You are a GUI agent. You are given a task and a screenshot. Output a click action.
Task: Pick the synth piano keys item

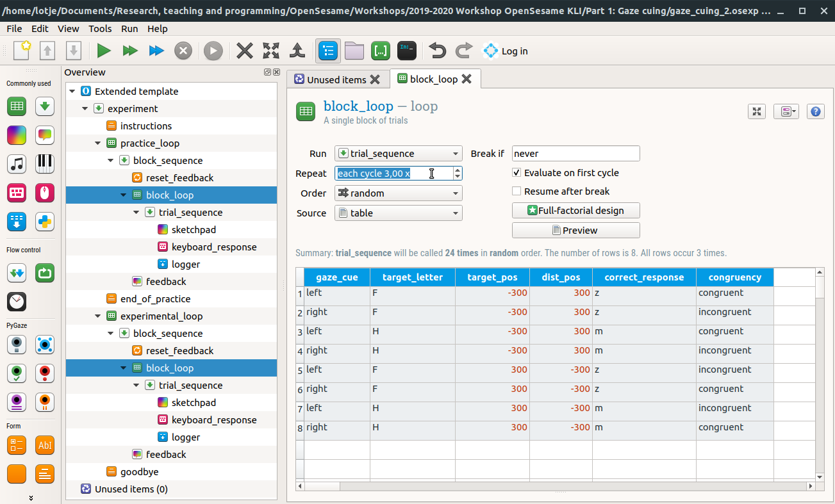(45, 164)
